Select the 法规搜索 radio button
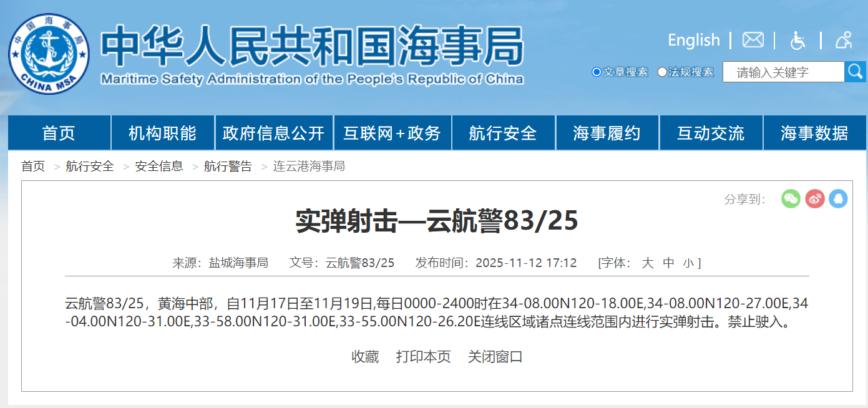Screen dimensions: 868x408 pyautogui.click(x=662, y=72)
